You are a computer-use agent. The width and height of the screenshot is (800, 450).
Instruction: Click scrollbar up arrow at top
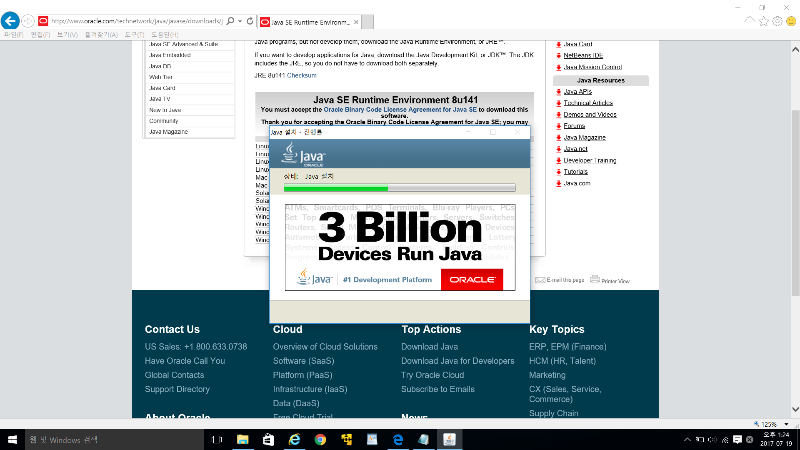click(x=795, y=49)
